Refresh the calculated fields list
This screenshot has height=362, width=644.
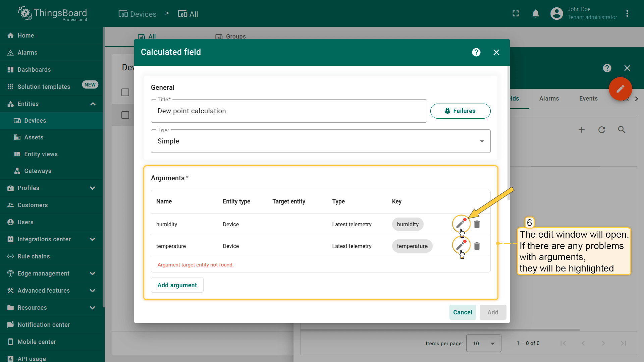coord(602,130)
